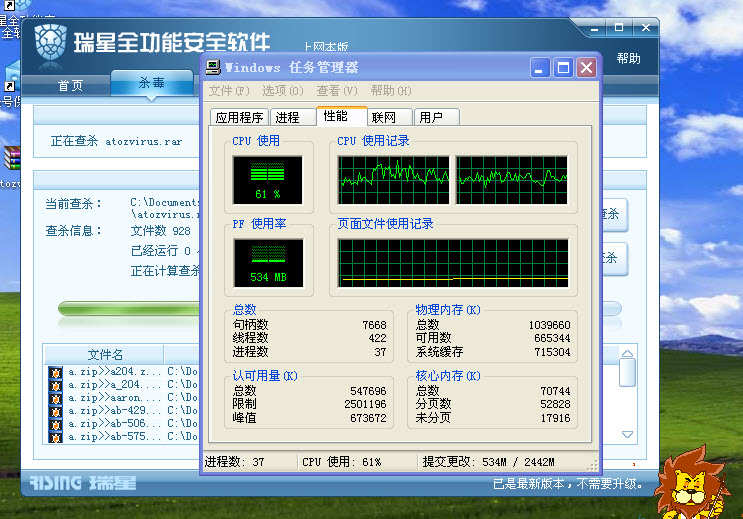Open the WinRAR archive desktop icon
743x519 pixels.
[x=12, y=158]
